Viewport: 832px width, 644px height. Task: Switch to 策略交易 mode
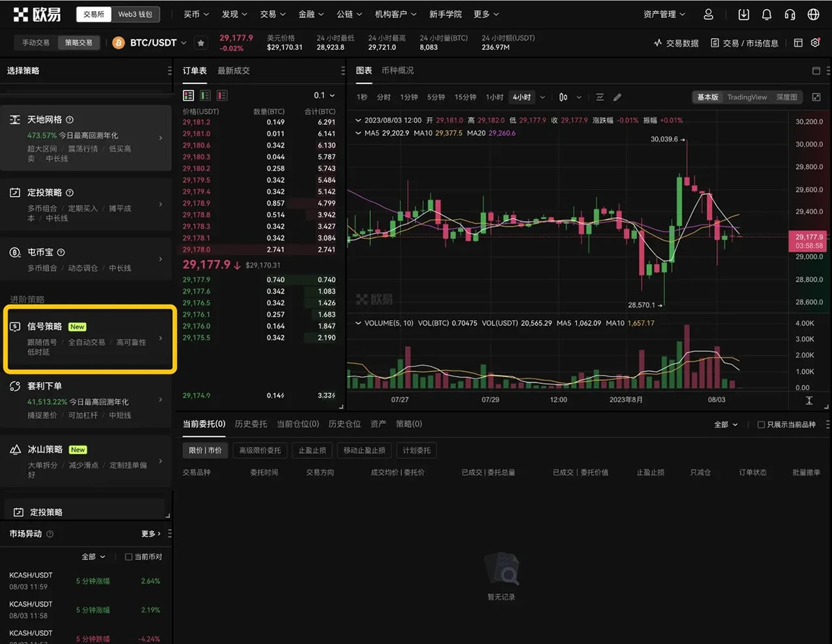[x=78, y=42]
